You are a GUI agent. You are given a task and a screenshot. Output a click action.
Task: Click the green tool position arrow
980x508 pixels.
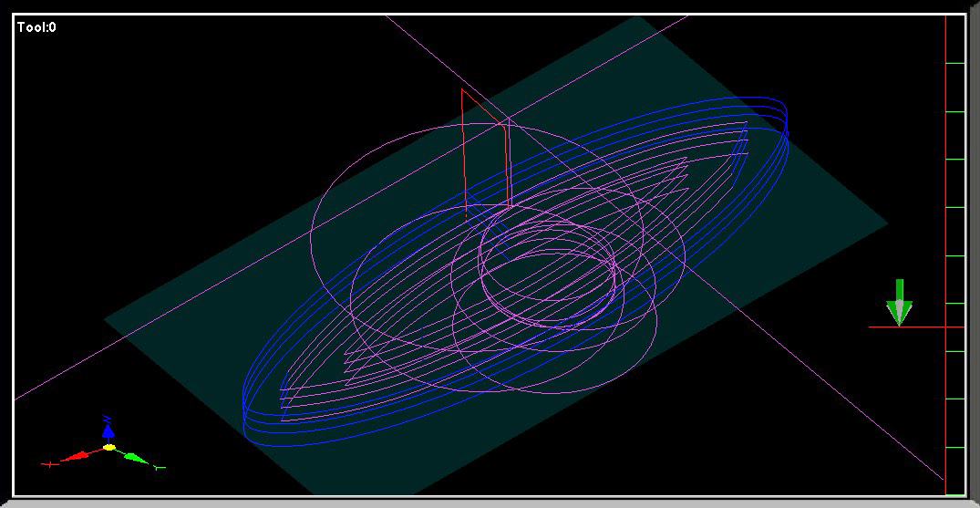point(899,303)
